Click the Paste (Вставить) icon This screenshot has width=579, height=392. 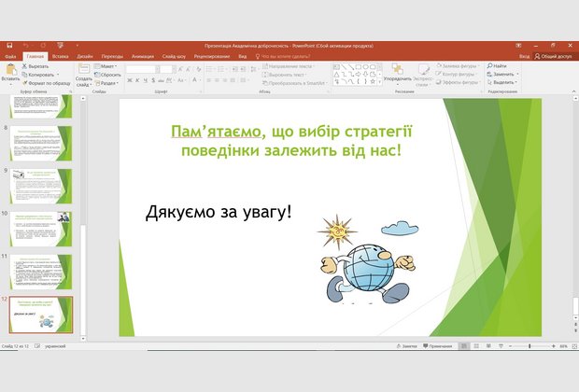coord(10,71)
